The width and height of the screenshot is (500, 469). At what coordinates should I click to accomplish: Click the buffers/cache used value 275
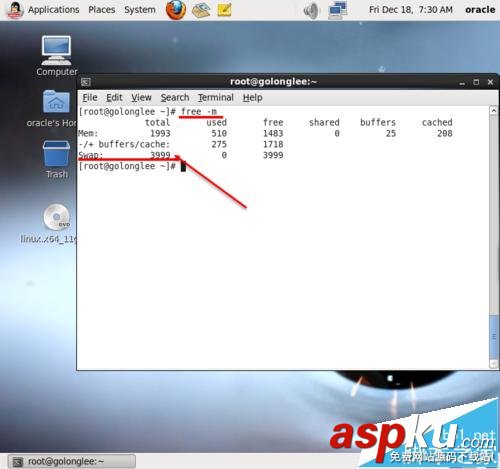point(219,144)
